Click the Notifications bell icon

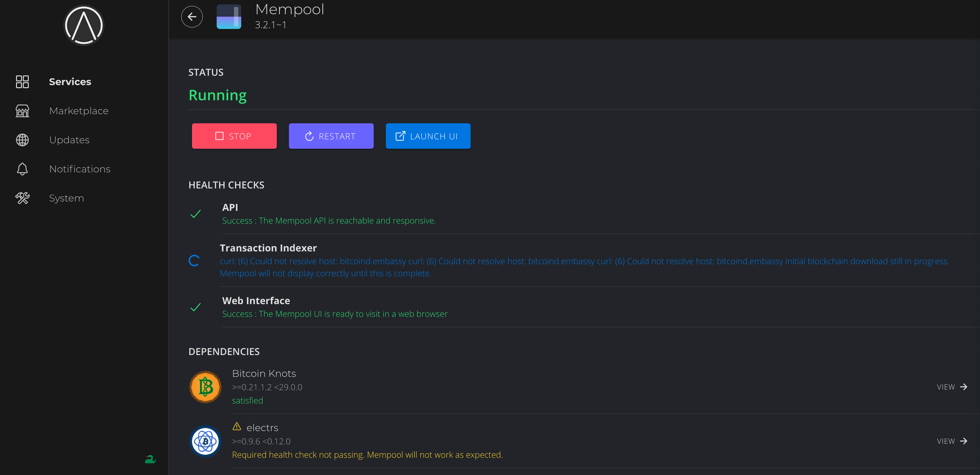(22, 169)
